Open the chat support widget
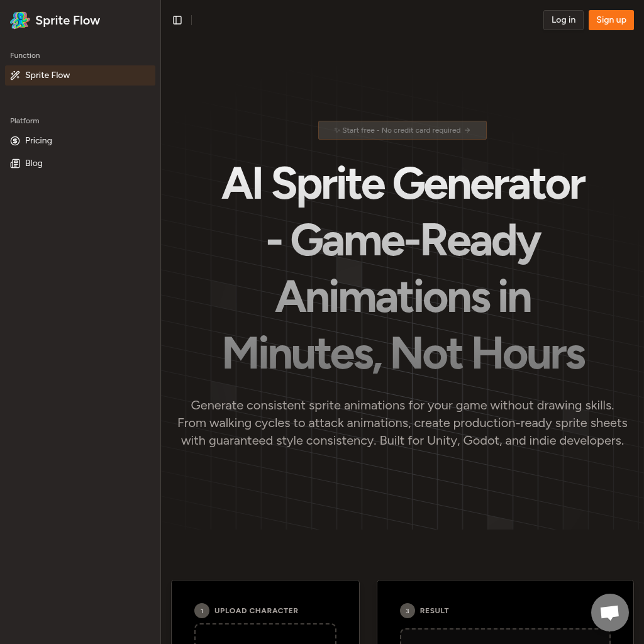This screenshot has width=644, height=644. pyautogui.click(x=609, y=612)
